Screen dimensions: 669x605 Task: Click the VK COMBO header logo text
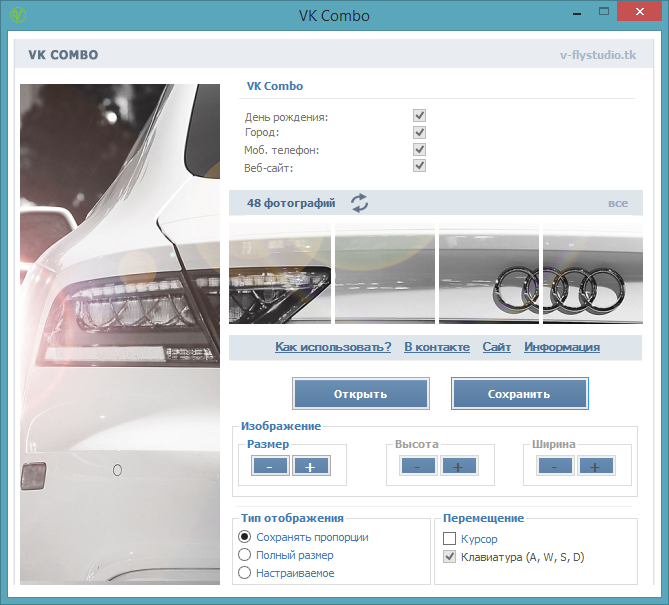click(63, 55)
